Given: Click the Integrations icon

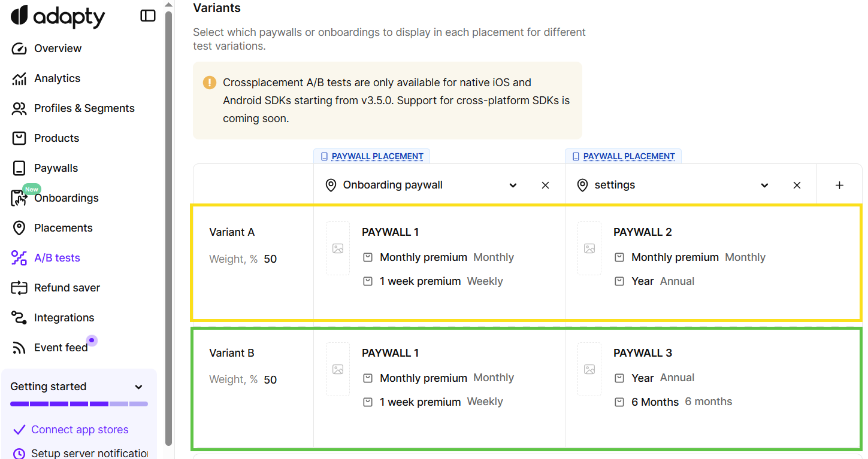Looking at the screenshot, I should point(19,318).
